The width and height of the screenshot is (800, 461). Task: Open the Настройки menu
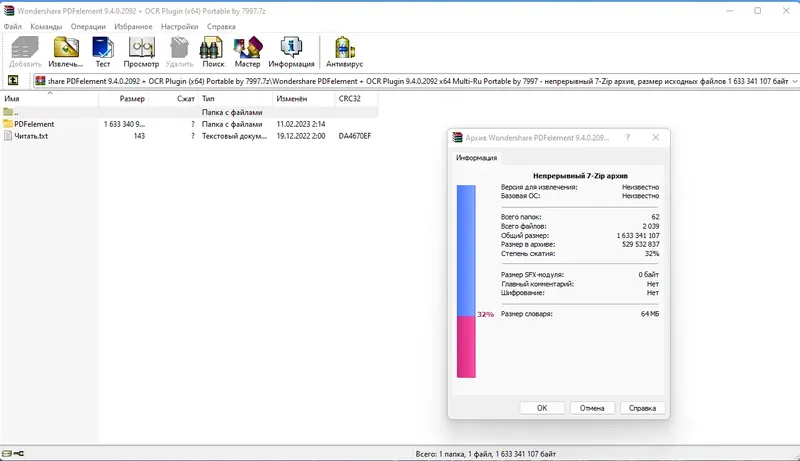[179, 27]
